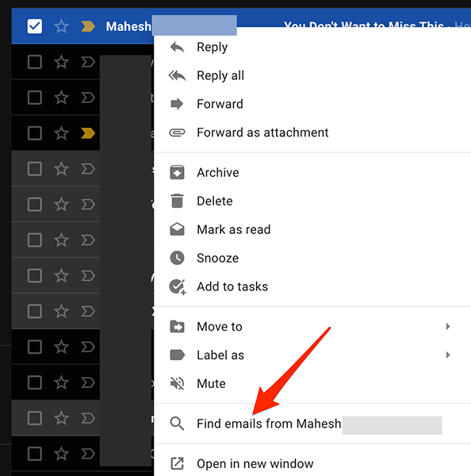Archive the email via the Archive icon

pos(178,172)
